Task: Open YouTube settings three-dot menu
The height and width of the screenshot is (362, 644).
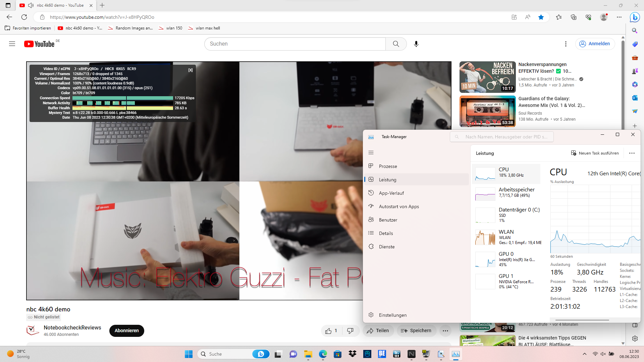Action: point(566,44)
